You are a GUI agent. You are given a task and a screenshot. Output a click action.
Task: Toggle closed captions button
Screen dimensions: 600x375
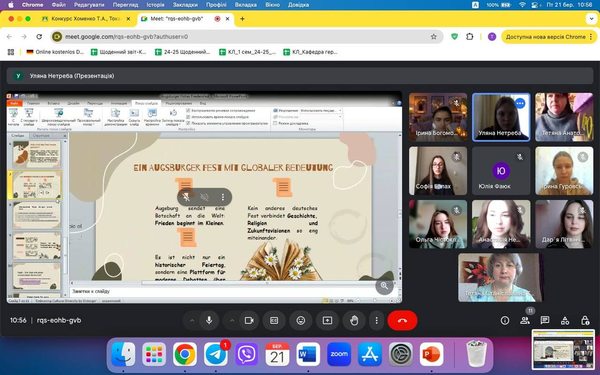pos(274,320)
